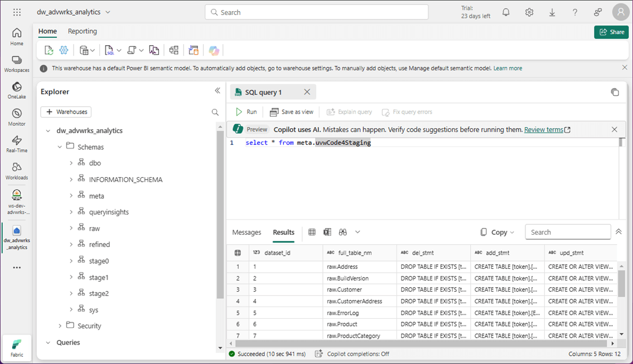Click the Fabric experience switcher icon
Image resolution: width=633 pixels, height=364 pixels.
click(x=17, y=348)
